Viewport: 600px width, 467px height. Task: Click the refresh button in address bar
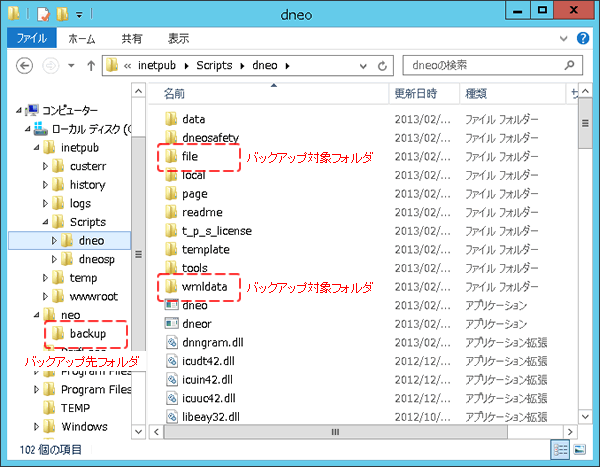pos(383,66)
